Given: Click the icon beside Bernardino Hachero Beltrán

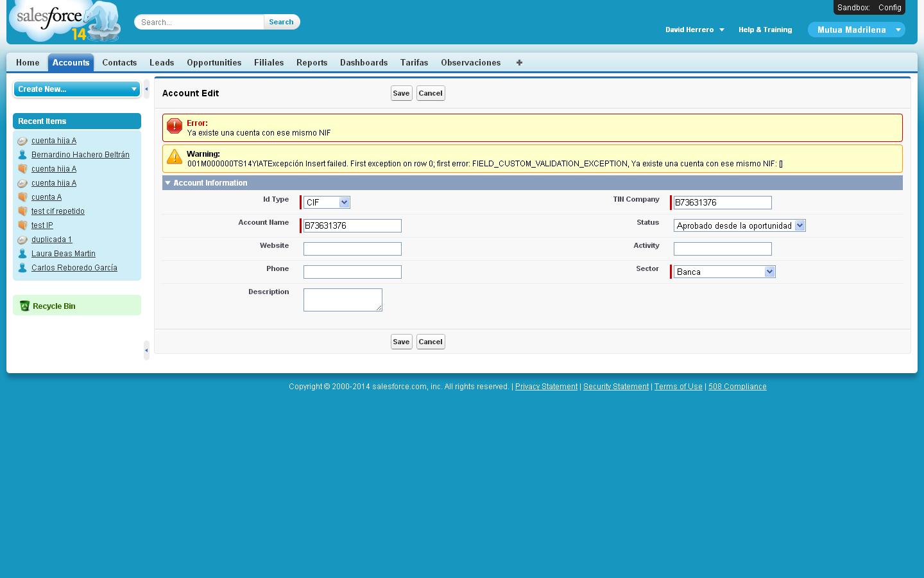Looking at the screenshot, I should (x=22, y=155).
